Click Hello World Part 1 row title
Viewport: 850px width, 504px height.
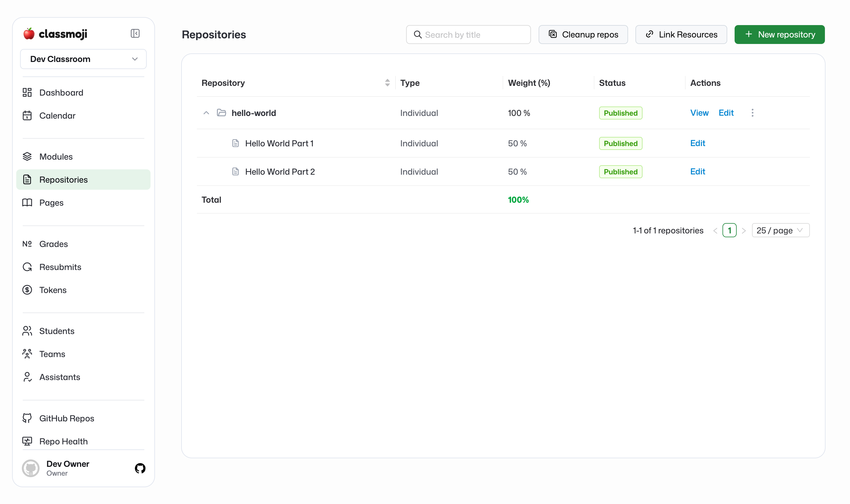coord(279,143)
